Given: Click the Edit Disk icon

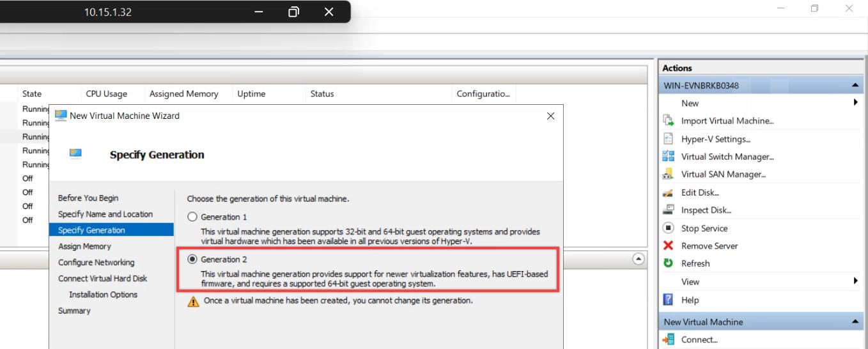Looking at the screenshot, I should (x=669, y=192).
